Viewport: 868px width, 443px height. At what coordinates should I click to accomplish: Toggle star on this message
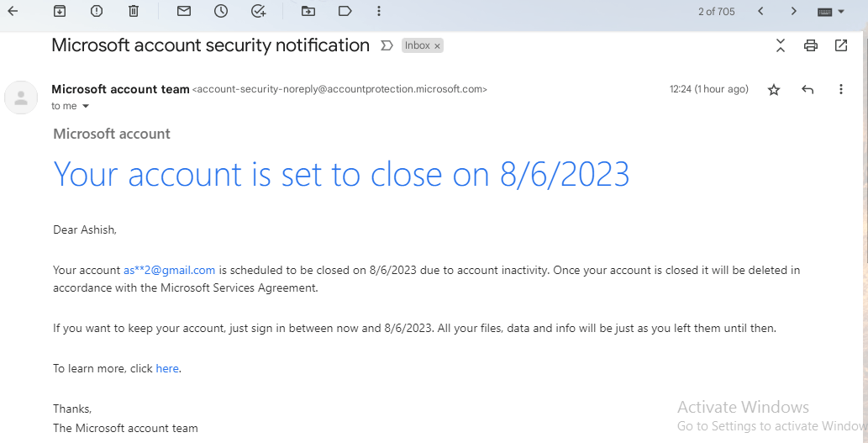pos(774,89)
